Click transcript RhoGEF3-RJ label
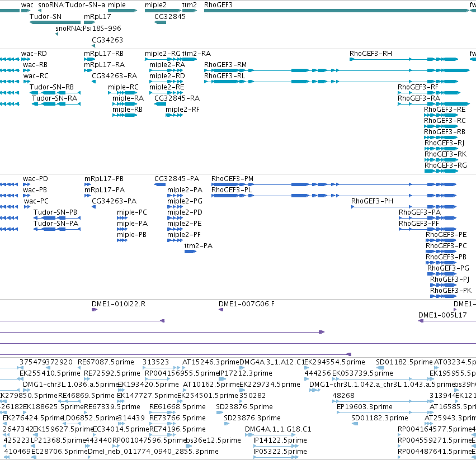Viewport: 476px width, 460px height. tap(444, 143)
